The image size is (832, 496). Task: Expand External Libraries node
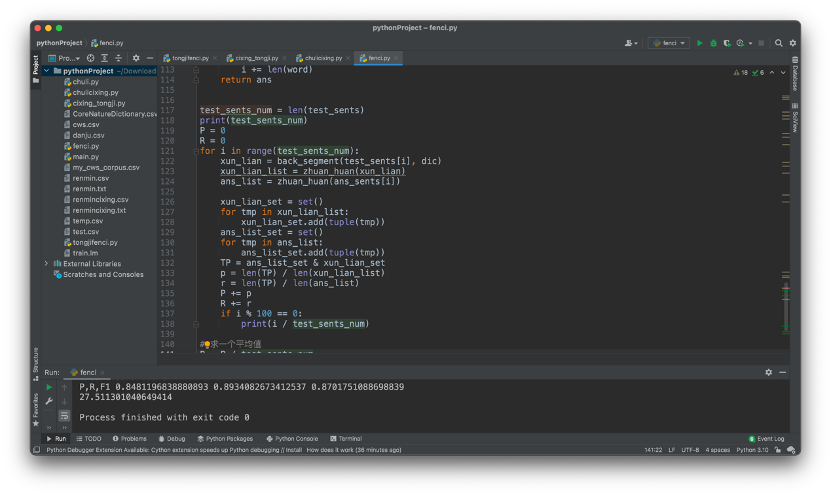click(47, 263)
